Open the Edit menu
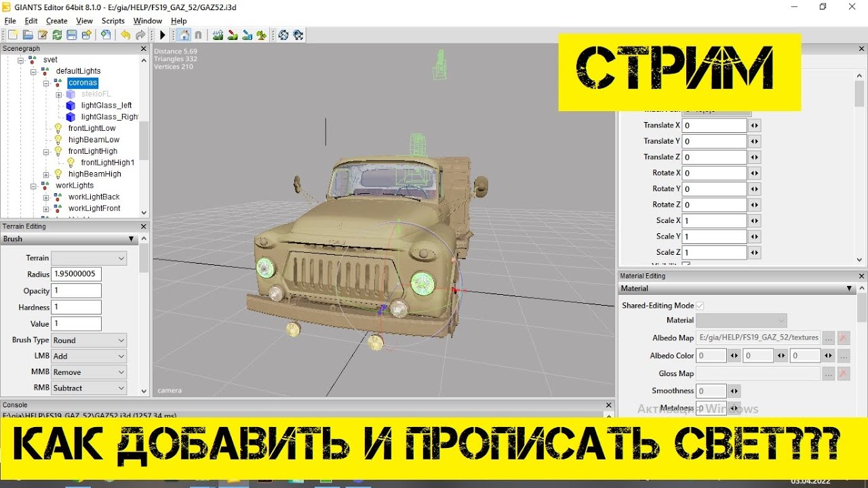868x488 pixels. tap(31, 21)
